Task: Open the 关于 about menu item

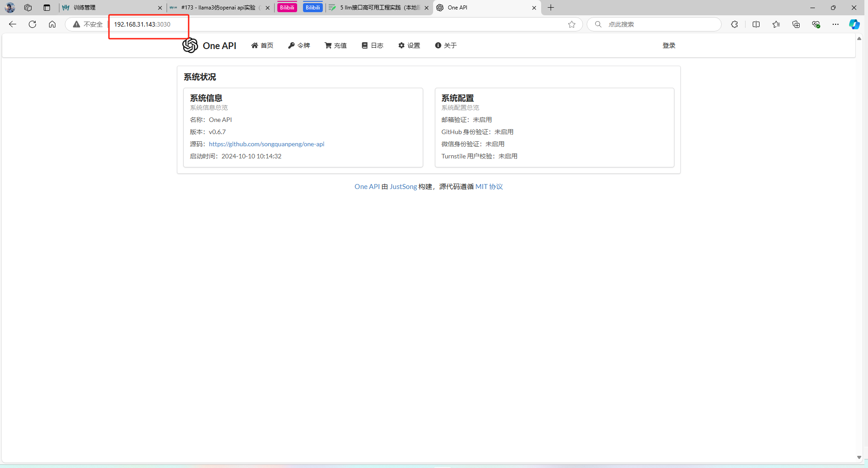Action: pyautogui.click(x=446, y=45)
